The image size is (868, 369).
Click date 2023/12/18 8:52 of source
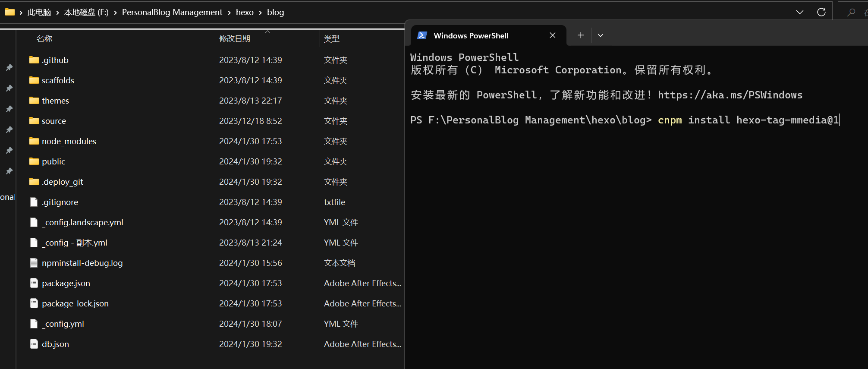[x=250, y=121]
